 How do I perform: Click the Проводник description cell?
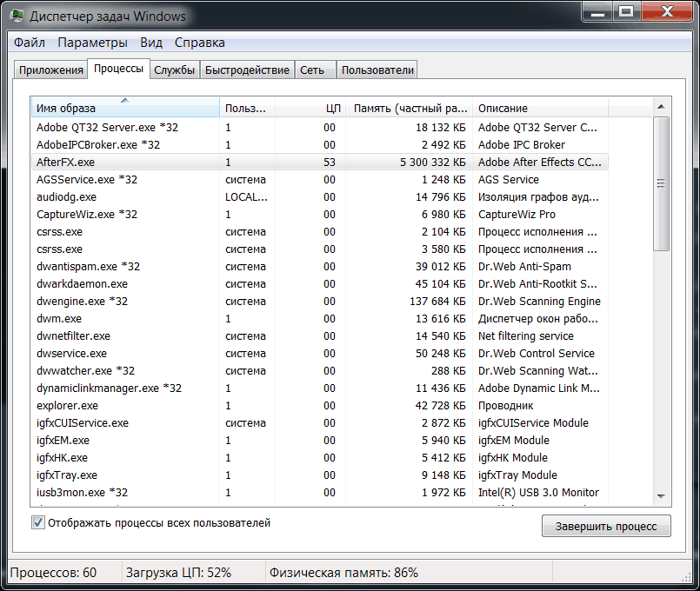(506, 406)
